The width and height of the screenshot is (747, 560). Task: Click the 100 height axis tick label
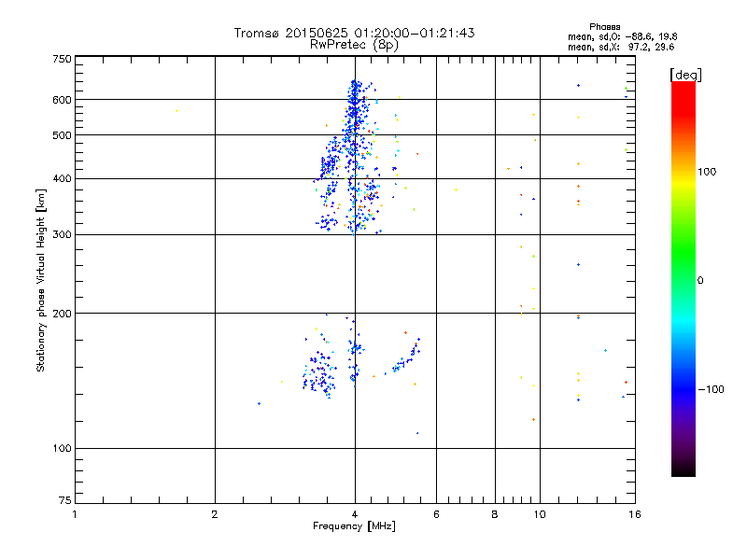(x=62, y=449)
